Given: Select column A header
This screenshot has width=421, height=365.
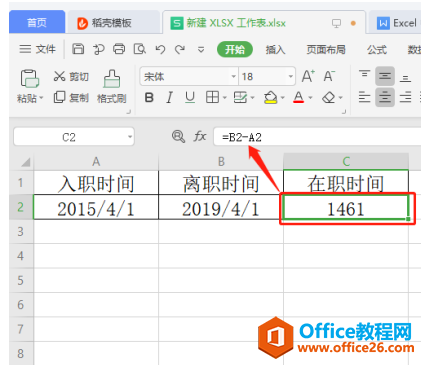Looking at the screenshot, I should 96,162.
